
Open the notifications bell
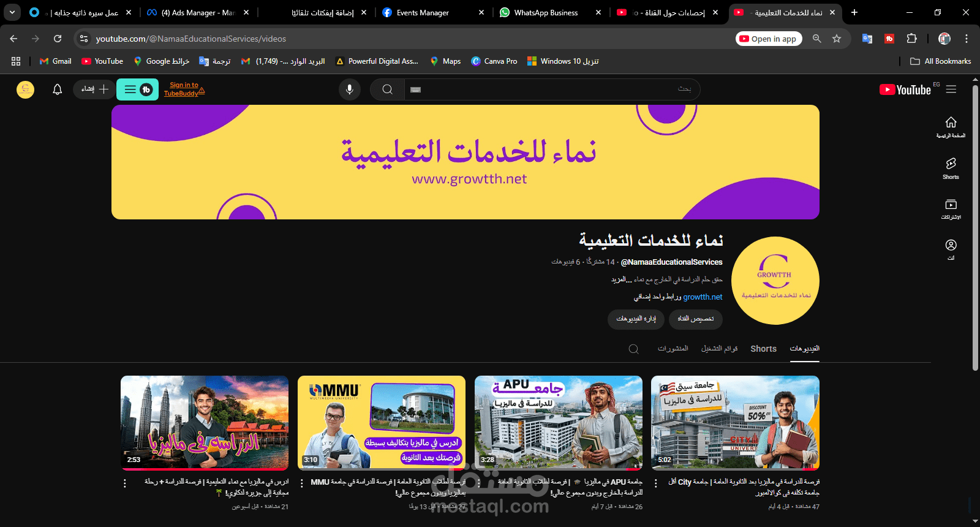[57, 89]
